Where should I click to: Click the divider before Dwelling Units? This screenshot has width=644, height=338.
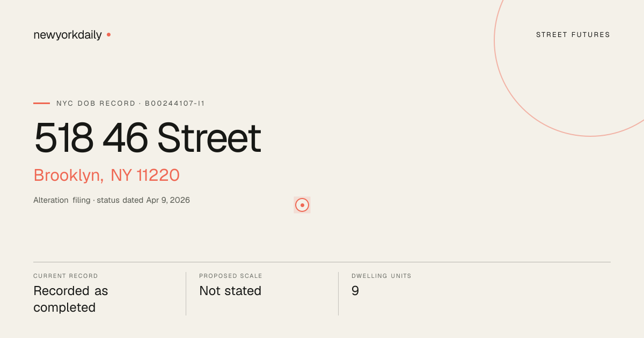click(x=338, y=293)
